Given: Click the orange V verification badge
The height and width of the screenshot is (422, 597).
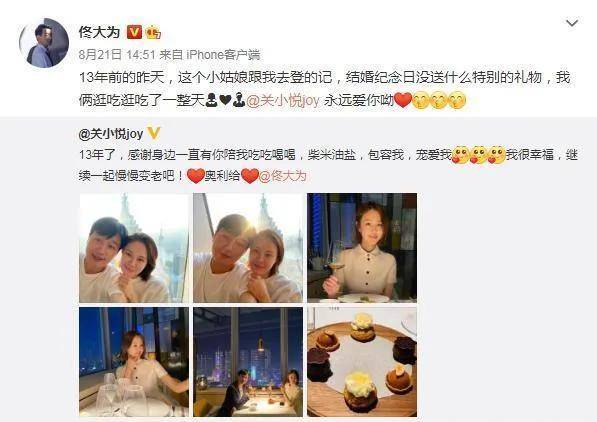Looking at the screenshot, I should 134,32.
